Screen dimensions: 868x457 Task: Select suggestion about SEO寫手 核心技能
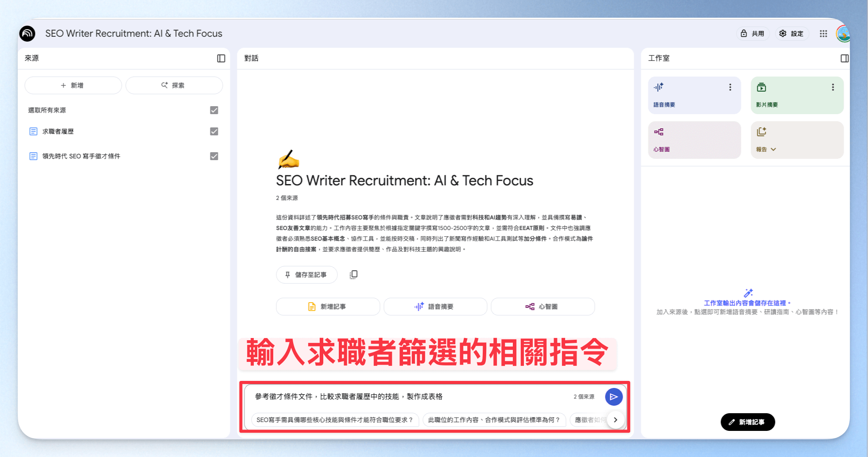click(335, 420)
